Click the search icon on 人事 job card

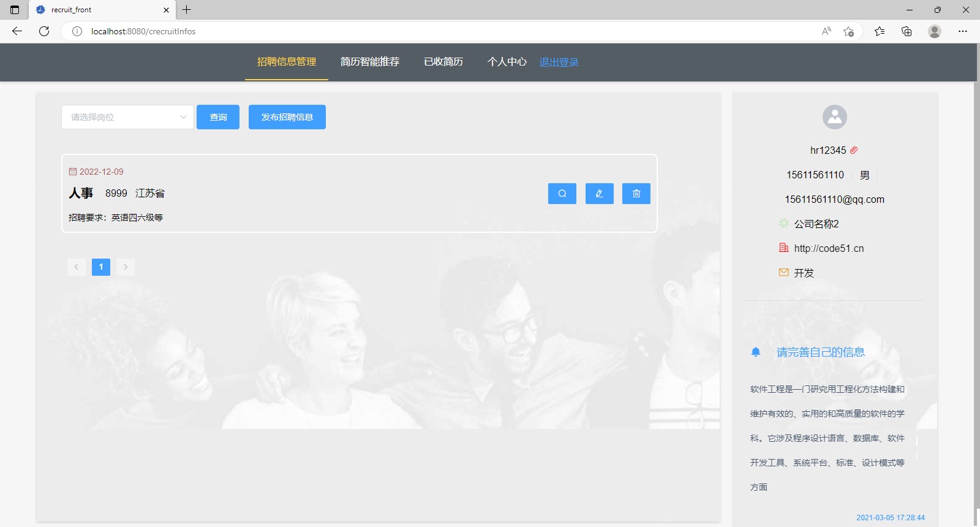click(x=562, y=194)
